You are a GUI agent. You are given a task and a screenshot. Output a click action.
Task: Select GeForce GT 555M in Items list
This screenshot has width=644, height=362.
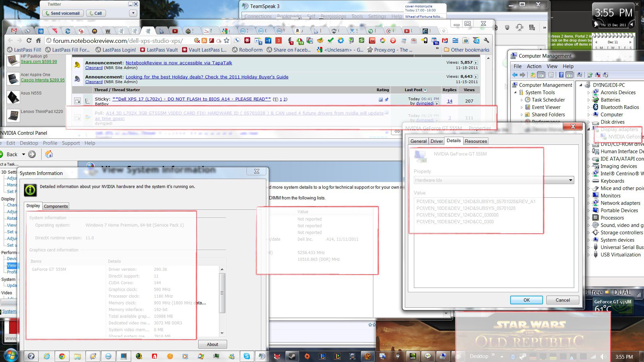click(x=49, y=269)
